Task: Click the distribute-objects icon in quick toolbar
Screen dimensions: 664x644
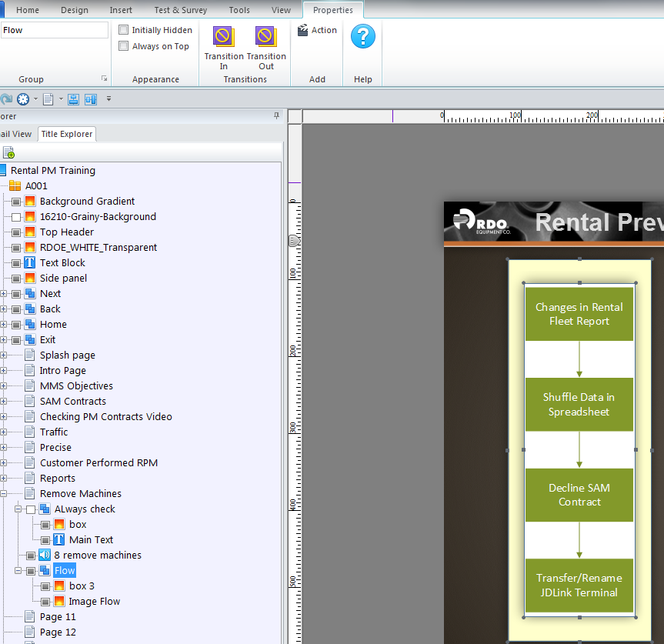Action: point(91,99)
